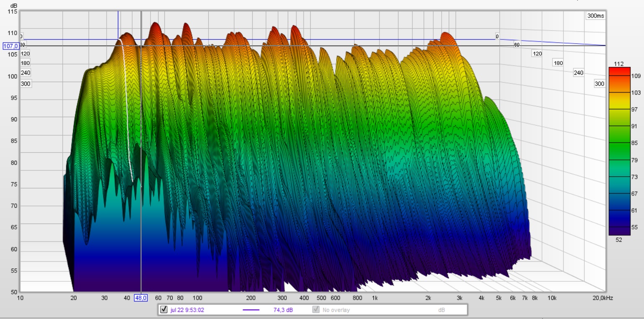Click the 2k frequency axis label
The width and height of the screenshot is (644, 319).
(x=428, y=298)
